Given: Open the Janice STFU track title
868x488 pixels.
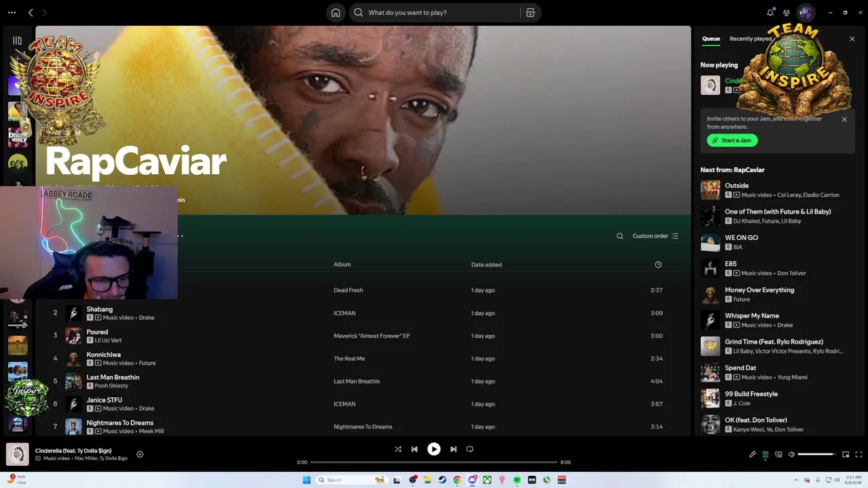Looking at the screenshot, I should click(104, 400).
